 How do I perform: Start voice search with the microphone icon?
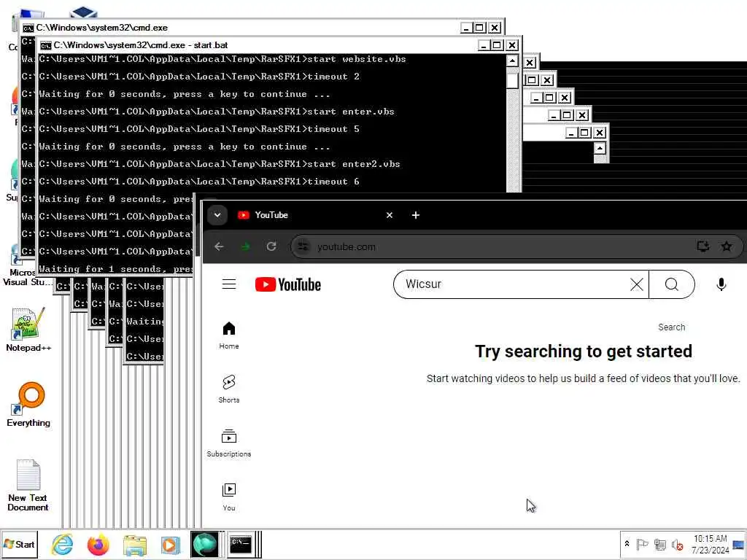coord(721,284)
